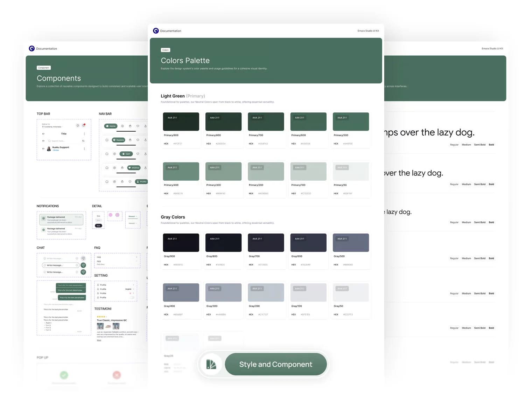Toggle the switch on the last Profile setting row
Image resolution: width=532 pixels, height=402 pixels.
click(133, 297)
